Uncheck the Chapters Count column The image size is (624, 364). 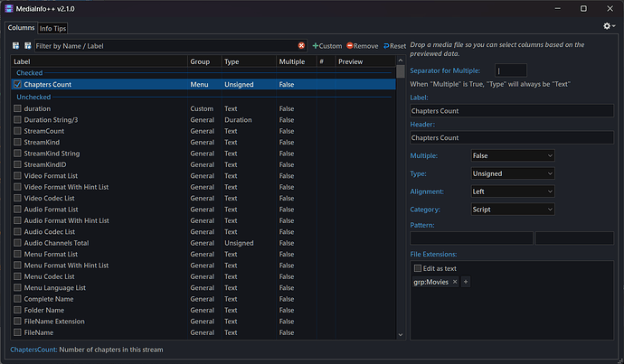click(x=17, y=85)
